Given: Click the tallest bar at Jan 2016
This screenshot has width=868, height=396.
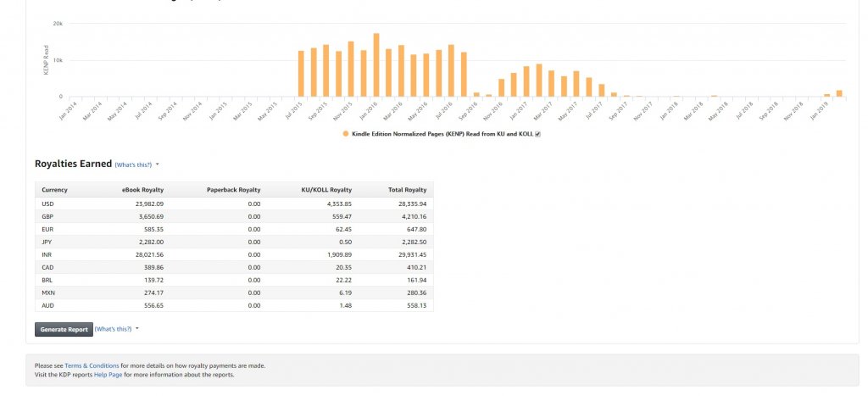Looking at the screenshot, I should click(x=376, y=65).
